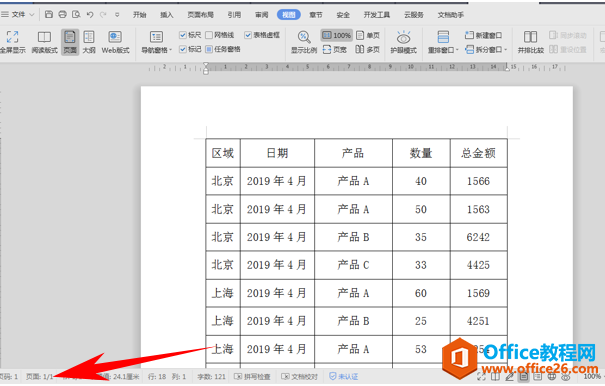Open the 审阅 Review tab
Screen dimensions: 605x386
(261, 15)
